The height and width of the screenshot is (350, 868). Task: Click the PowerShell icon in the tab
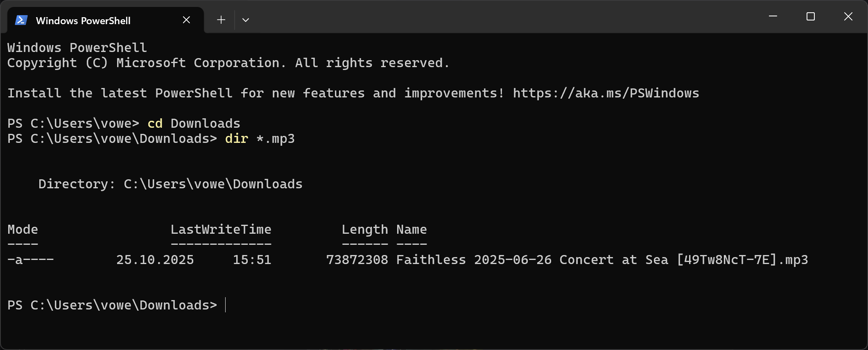tap(21, 20)
